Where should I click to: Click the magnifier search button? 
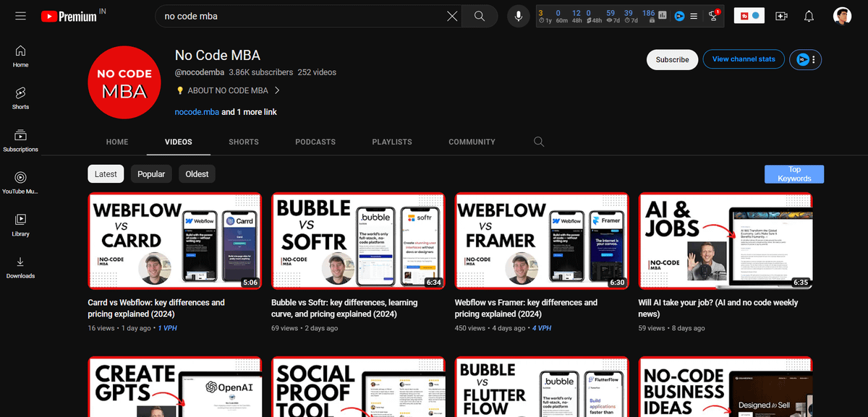pyautogui.click(x=480, y=16)
